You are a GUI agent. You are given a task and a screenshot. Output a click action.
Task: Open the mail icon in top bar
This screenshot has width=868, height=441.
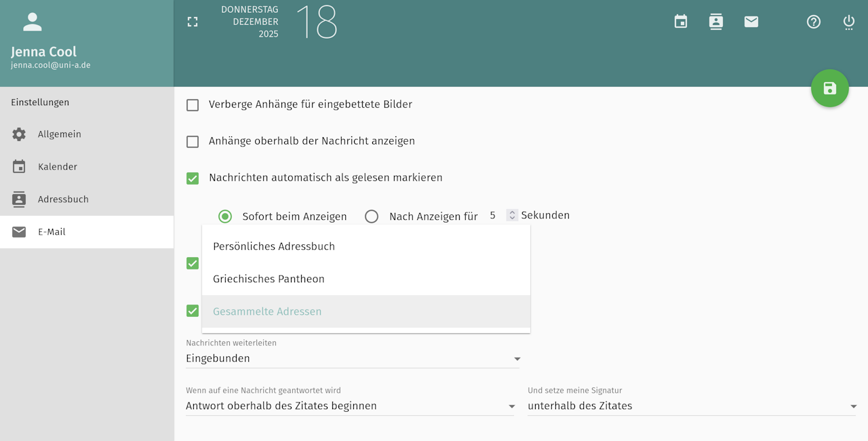point(751,22)
